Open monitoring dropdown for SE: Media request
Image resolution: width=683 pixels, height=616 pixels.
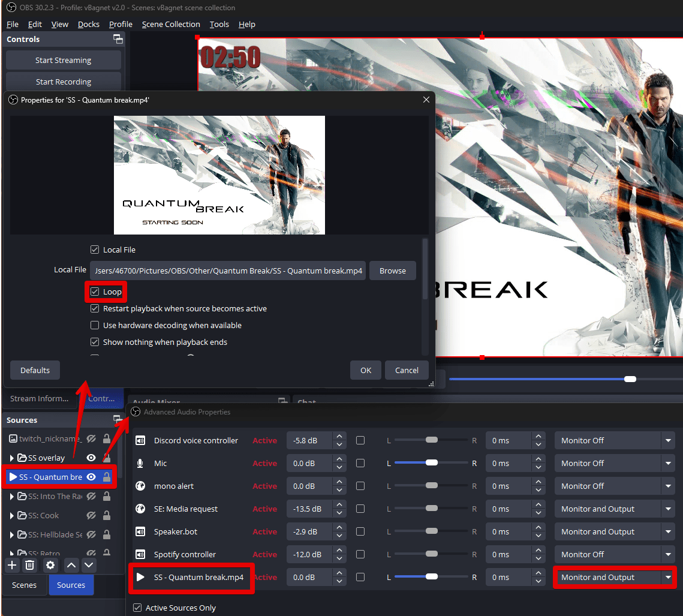615,509
